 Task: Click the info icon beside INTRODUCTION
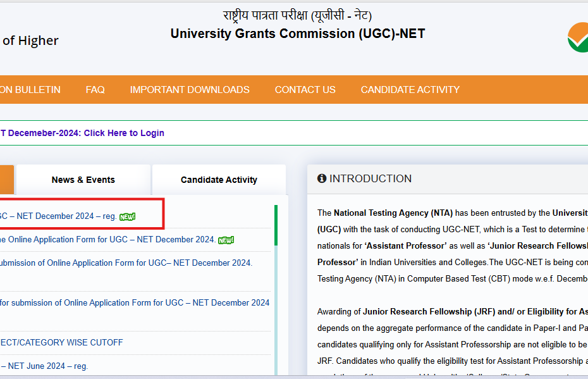coord(322,179)
